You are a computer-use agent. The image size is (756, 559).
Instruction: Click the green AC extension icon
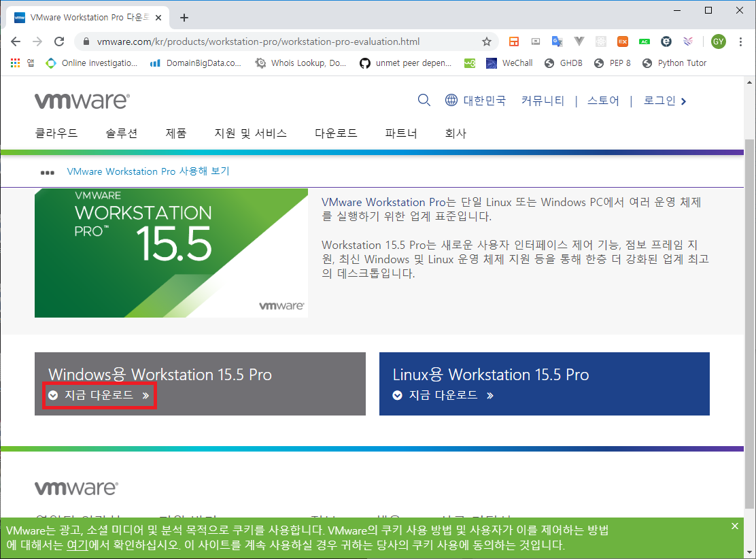click(x=644, y=41)
